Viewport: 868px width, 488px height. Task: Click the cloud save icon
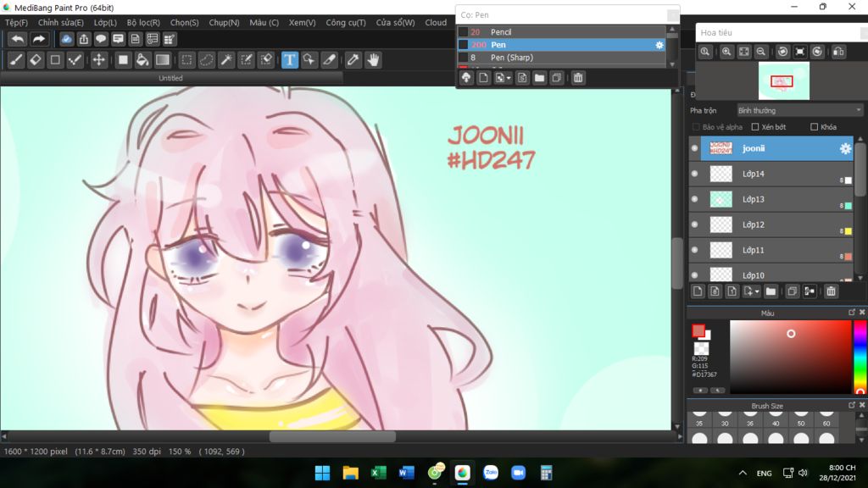[x=66, y=39]
